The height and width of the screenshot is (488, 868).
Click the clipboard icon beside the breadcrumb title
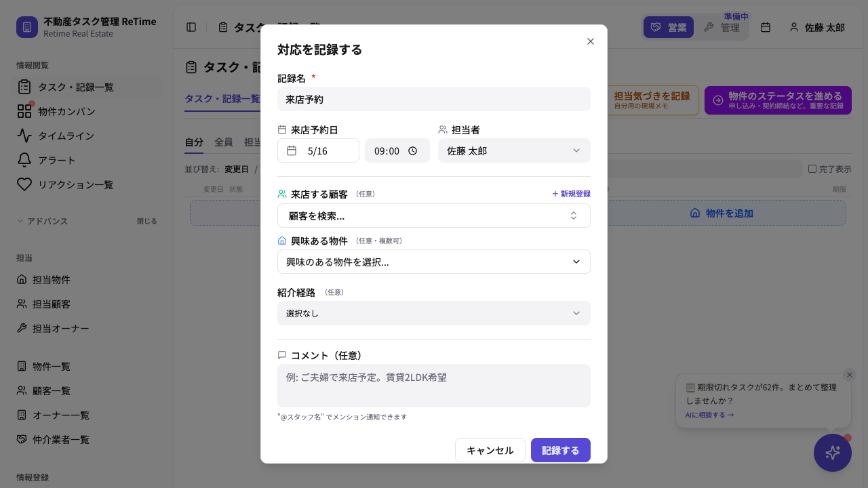[223, 27]
